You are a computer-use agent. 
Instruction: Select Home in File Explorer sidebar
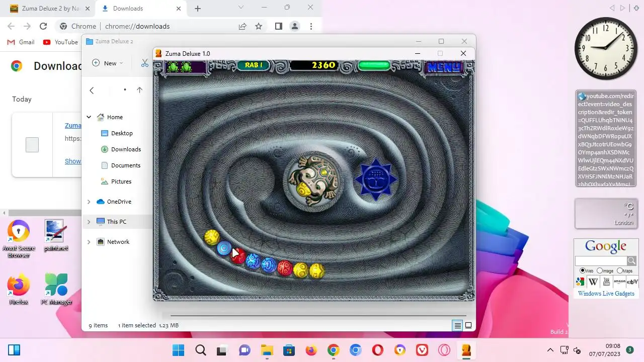115,117
